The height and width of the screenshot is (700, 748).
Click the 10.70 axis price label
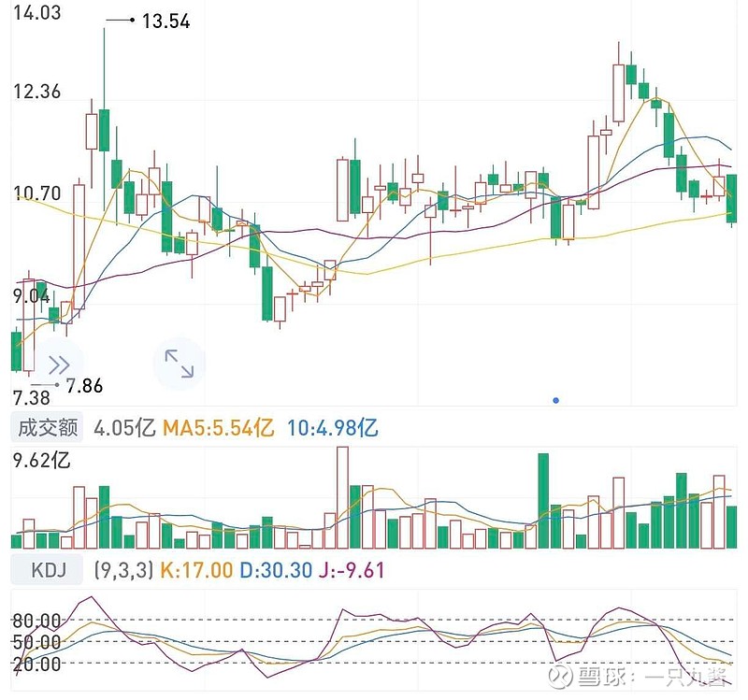[37, 193]
